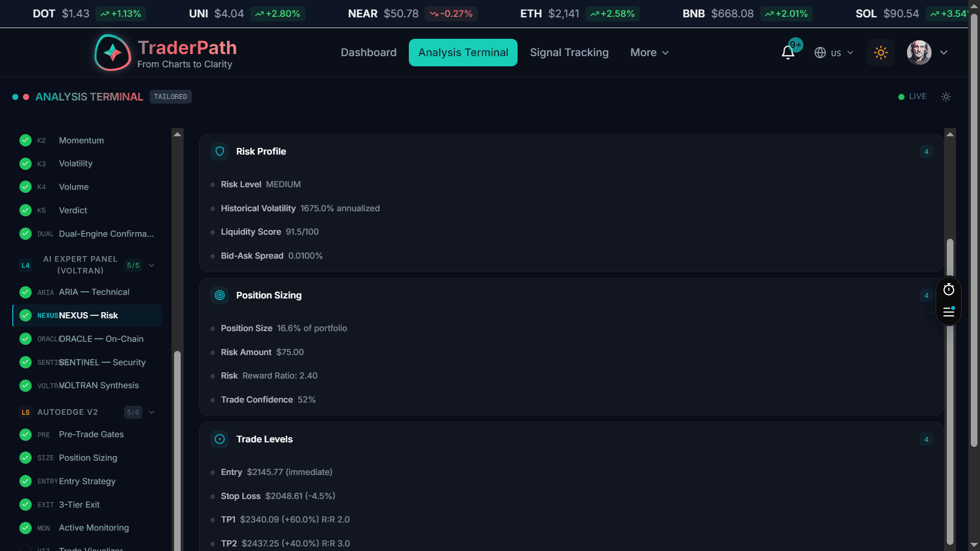Open ORACLE — On-Chain expert
The height and width of the screenshot is (551, 980).
87,339
